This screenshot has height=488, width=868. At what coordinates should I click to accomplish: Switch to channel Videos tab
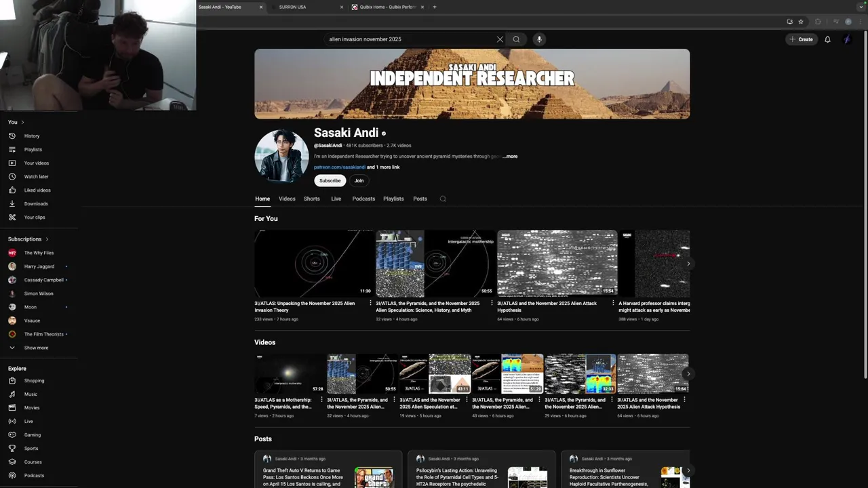287,199
